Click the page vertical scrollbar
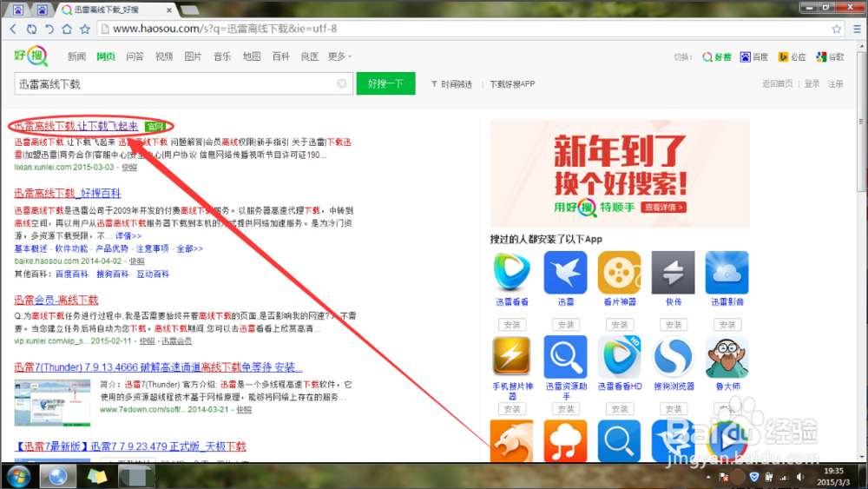Viewport: 868px width, 489px height. tap(861, 122)
